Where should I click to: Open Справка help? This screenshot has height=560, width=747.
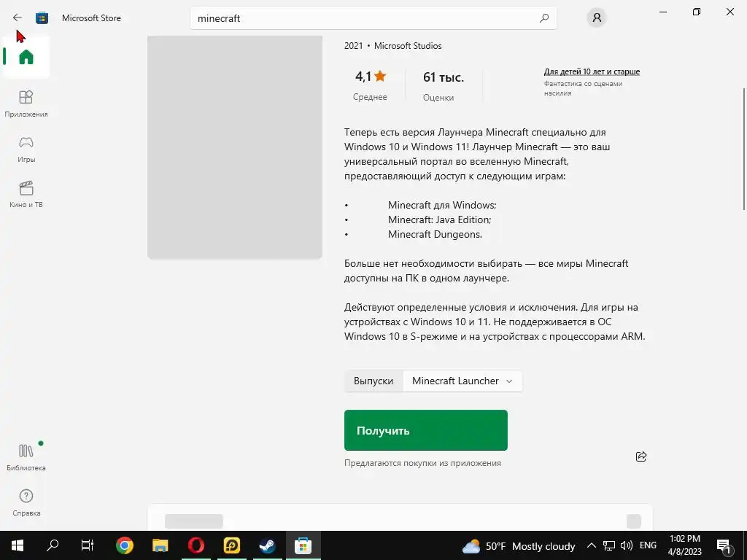coord(26,502)
